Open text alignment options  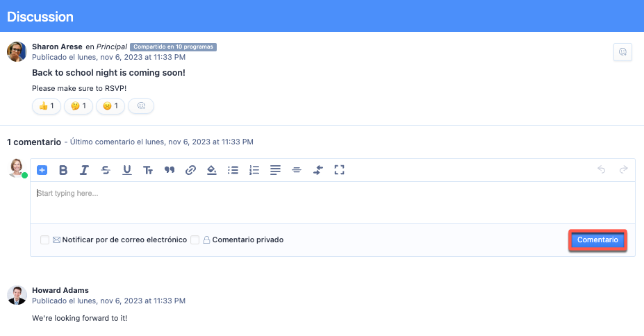(x=275, y=170)
